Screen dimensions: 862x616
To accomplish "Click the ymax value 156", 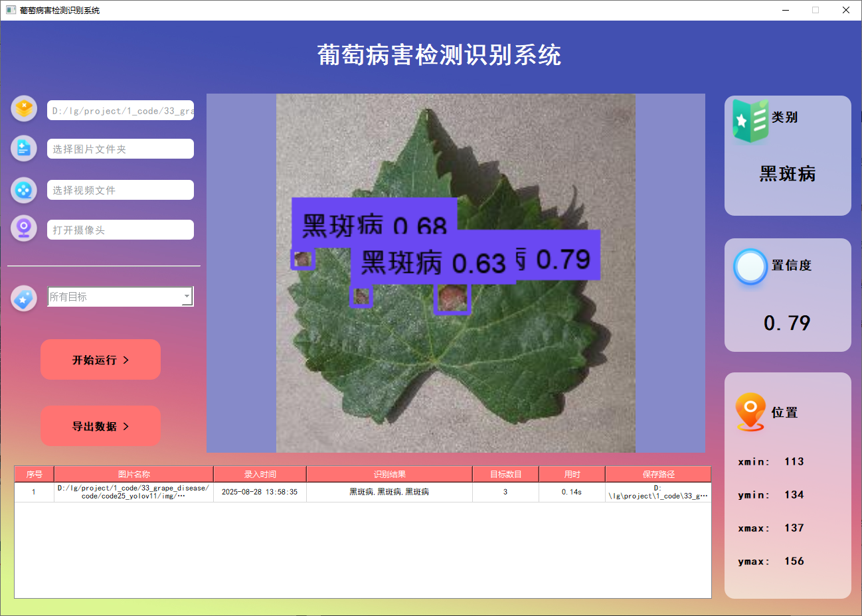I will [794, 561].
